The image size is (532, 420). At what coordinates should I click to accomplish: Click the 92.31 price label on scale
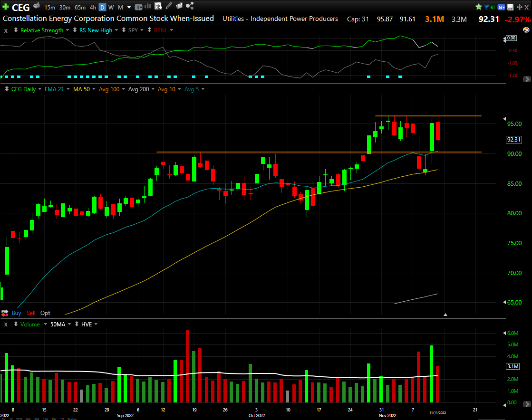(x=513, y=139)
